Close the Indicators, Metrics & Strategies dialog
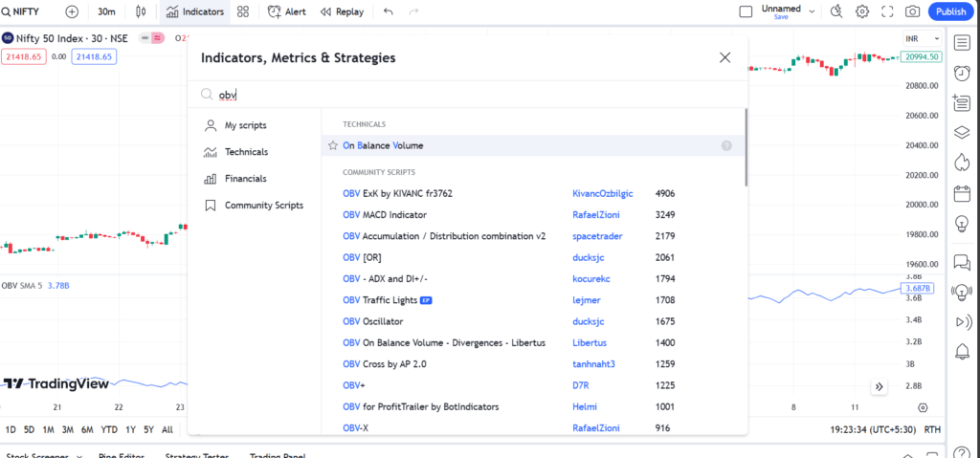 pos(725,57)
